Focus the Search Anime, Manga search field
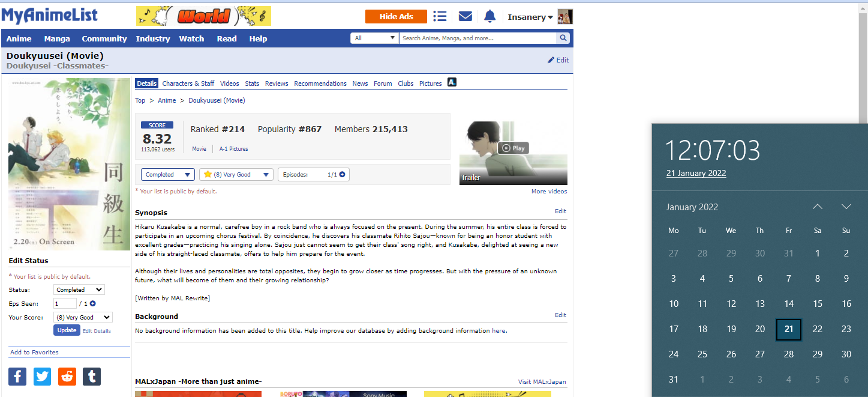This screenshot has width=868, height=397. (x=478, y=38)
